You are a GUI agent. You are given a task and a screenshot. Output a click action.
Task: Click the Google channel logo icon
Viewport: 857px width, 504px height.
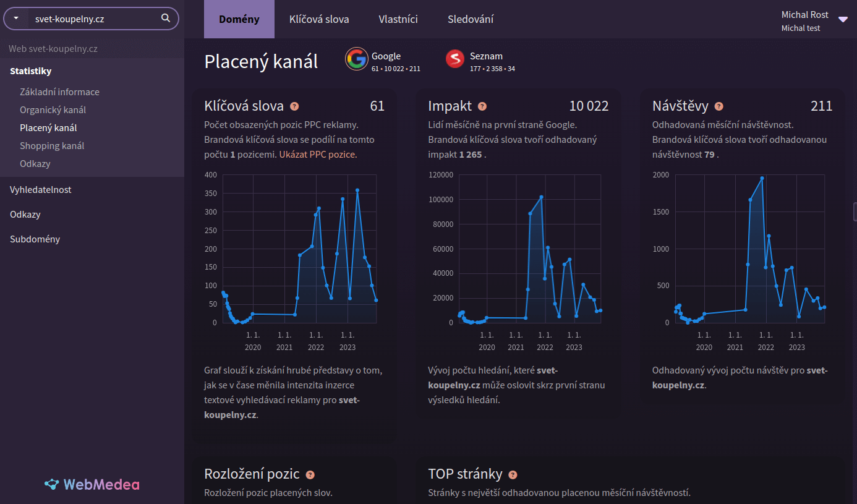[x=356, y=59]
